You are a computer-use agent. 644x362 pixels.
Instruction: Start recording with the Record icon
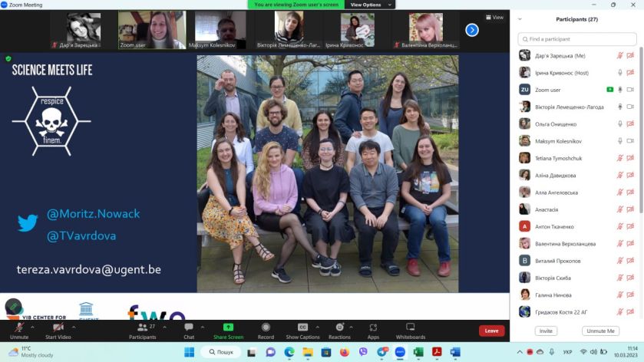coord(266,327)
